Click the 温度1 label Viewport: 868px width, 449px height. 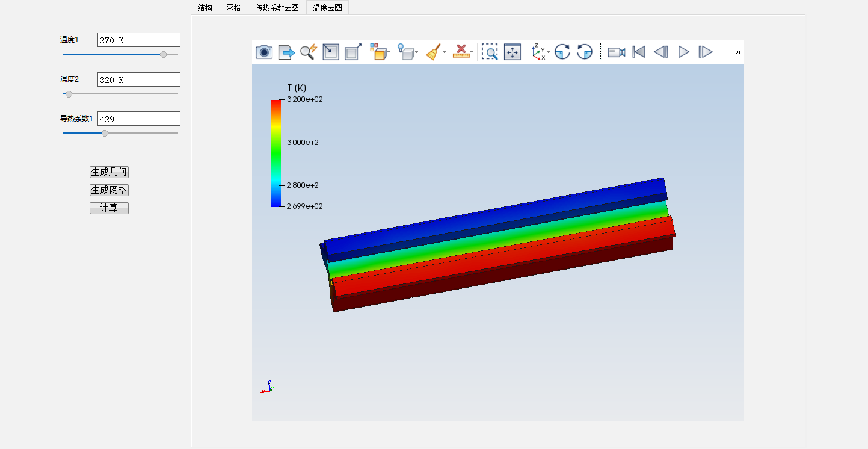[x=69, y=40]
